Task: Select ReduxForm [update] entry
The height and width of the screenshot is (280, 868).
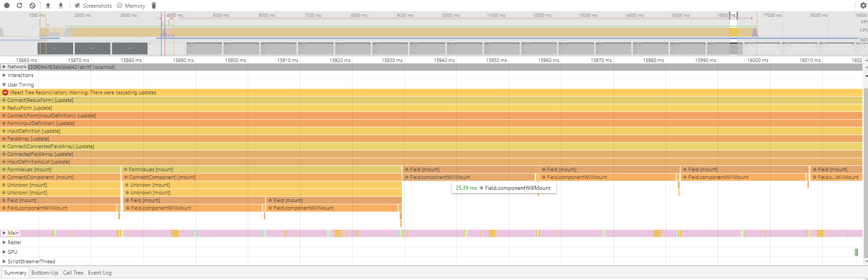Action: (431, 108)
